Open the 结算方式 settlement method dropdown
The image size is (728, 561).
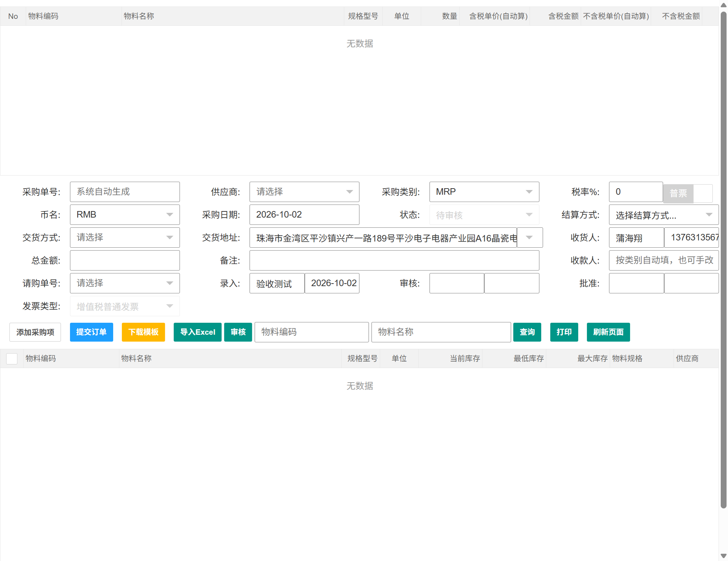tap(663, 215)
